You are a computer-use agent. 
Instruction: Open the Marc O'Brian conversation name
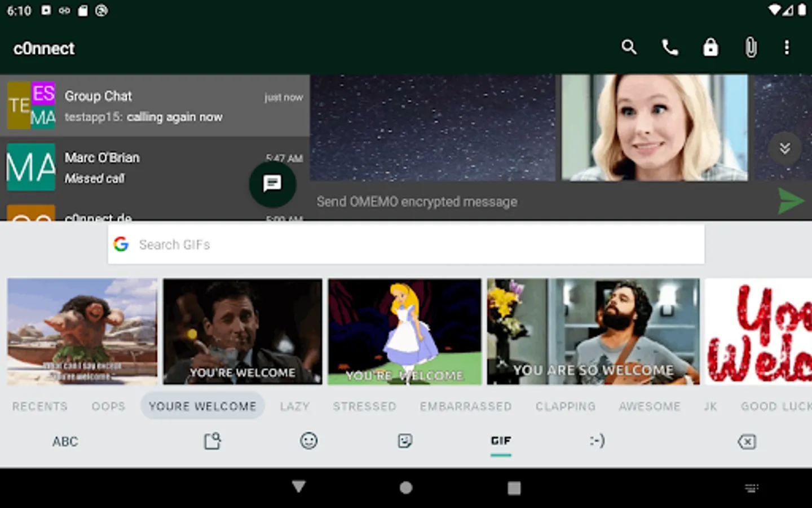pos(102,157)
